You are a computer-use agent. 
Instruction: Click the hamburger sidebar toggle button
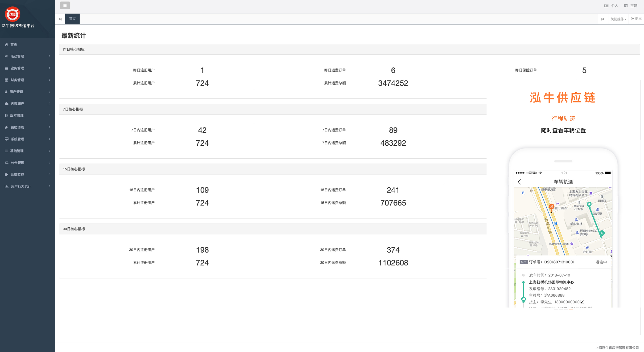(65, 5)
